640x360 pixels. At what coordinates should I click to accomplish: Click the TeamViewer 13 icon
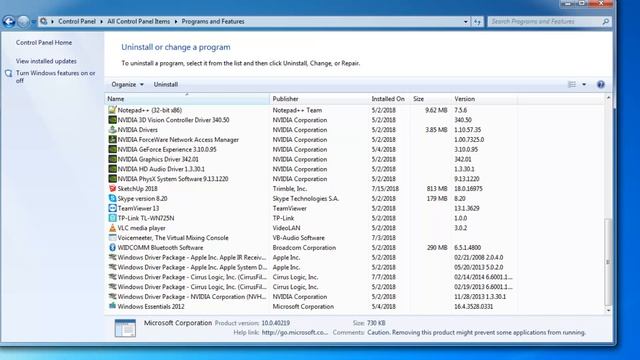click(x=112, y=208)
